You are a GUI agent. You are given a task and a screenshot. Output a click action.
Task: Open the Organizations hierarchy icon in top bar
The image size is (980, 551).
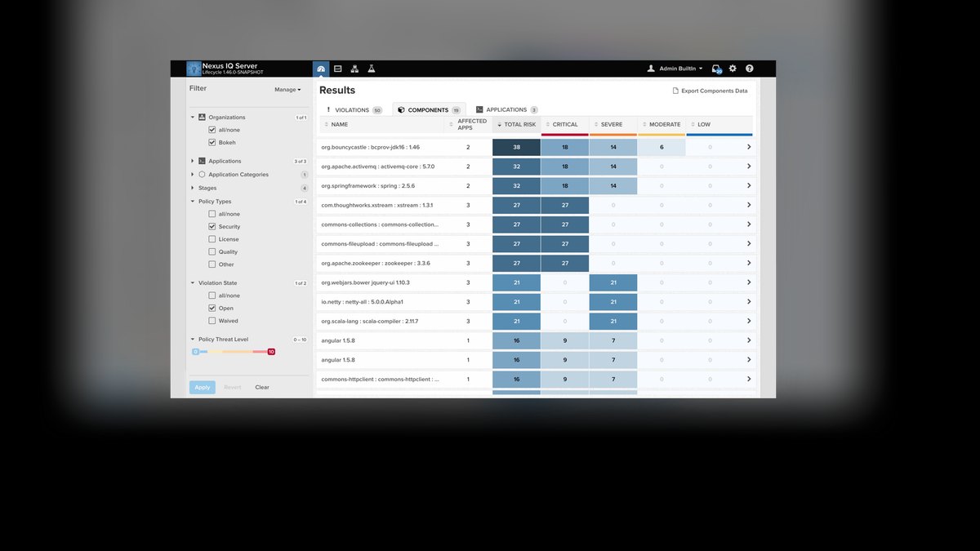tap(354, 69)
